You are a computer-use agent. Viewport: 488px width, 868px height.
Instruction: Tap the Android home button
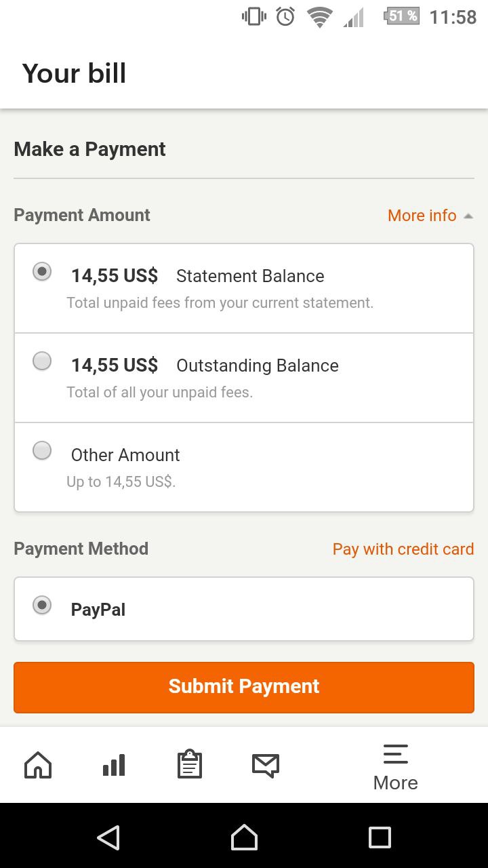click(244, 837)
